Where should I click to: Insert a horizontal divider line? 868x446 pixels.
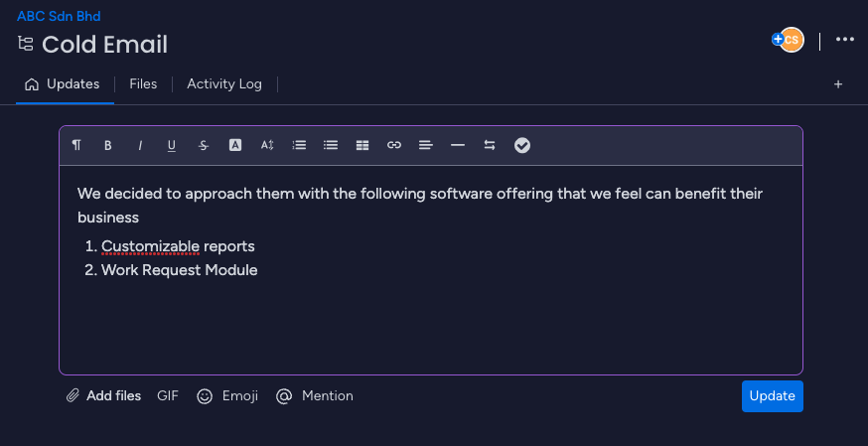click(458, 145)
